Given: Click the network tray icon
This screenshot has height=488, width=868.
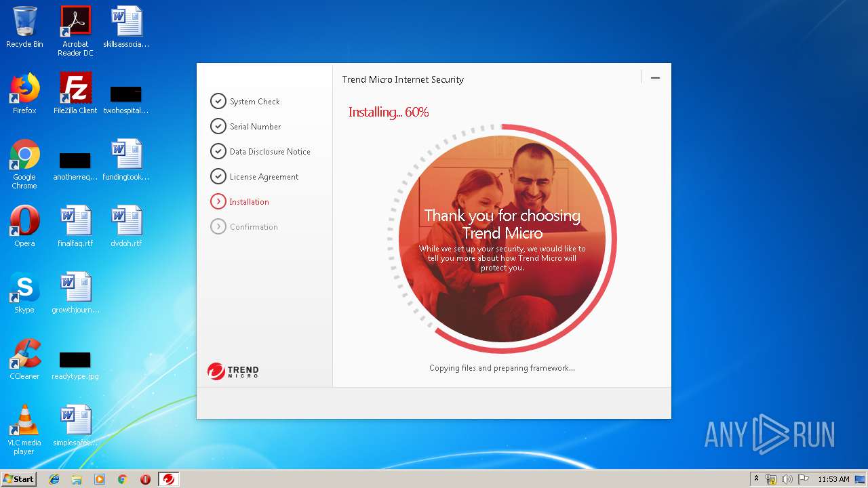Looking at the screenshot, I should [771, 479].
